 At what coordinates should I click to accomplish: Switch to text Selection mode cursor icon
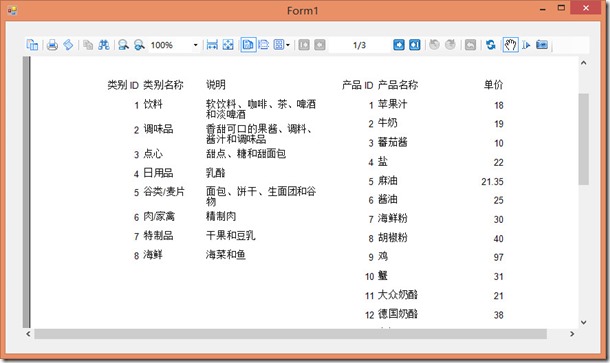coord(526,45)
